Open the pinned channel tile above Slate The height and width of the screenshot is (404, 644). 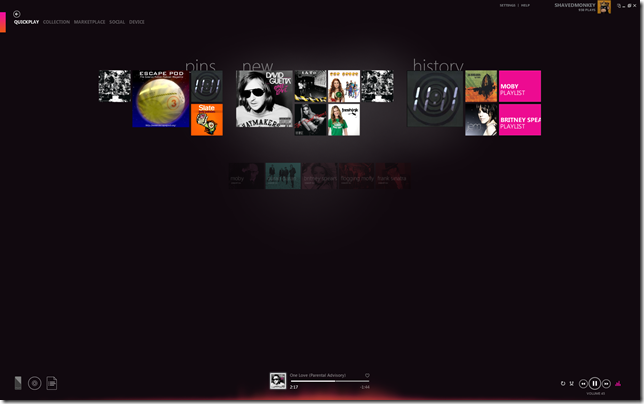(207, 86)
